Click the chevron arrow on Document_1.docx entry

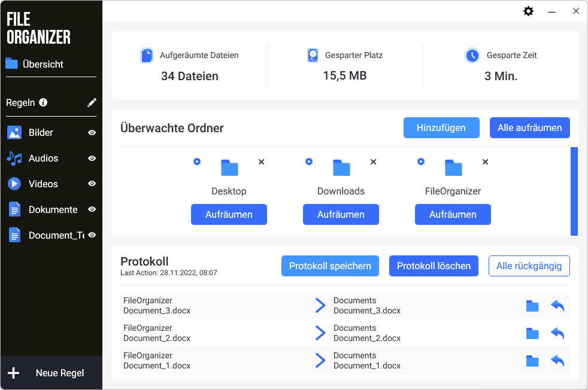click(x=320, y=361)
